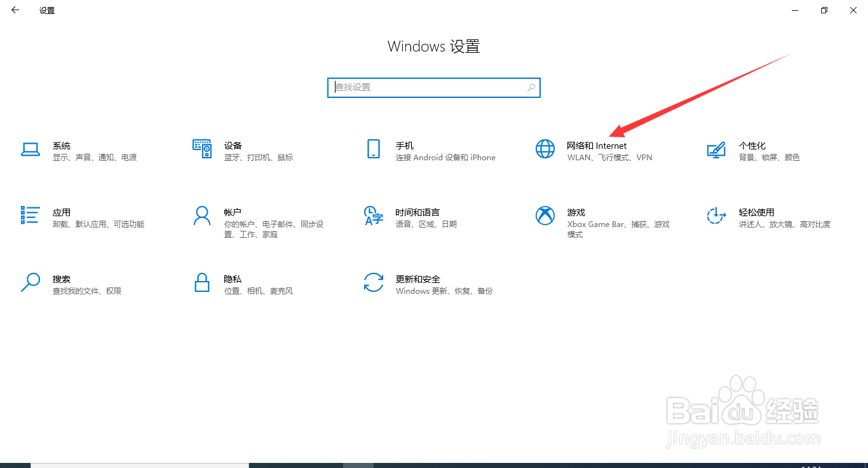Go back with the title bar arrow
This screenshot has height=468, width=868.
pyautogui.click(x=15, y=10)
